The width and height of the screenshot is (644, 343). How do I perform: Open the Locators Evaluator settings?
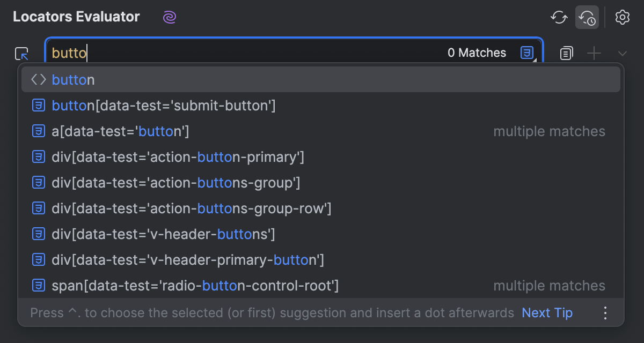pyautogui.click(x=622, y=17)
